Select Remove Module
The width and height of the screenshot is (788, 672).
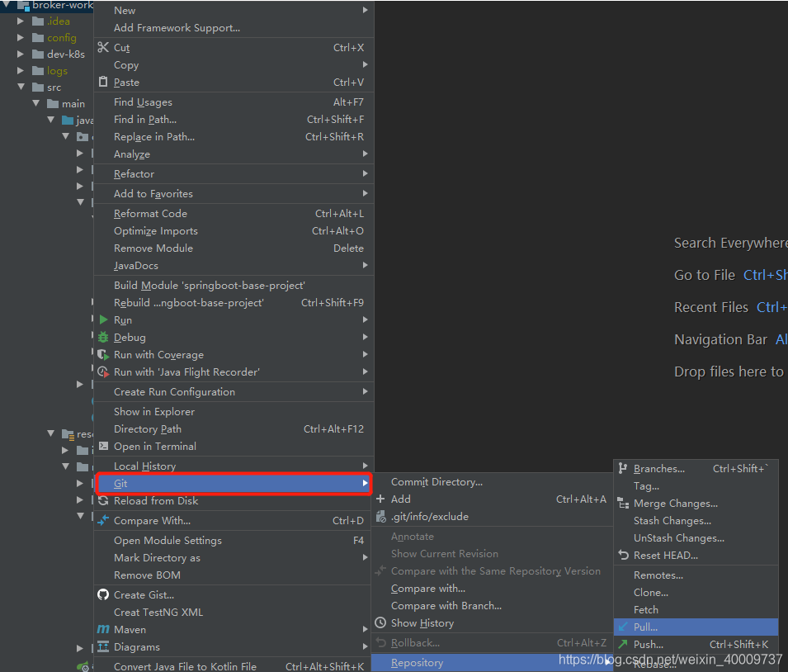234,248
